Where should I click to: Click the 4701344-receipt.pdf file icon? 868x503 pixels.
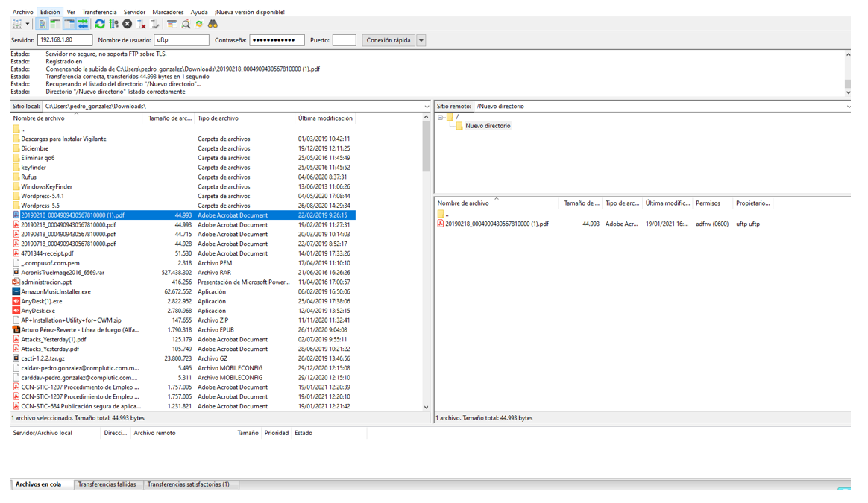16,253
